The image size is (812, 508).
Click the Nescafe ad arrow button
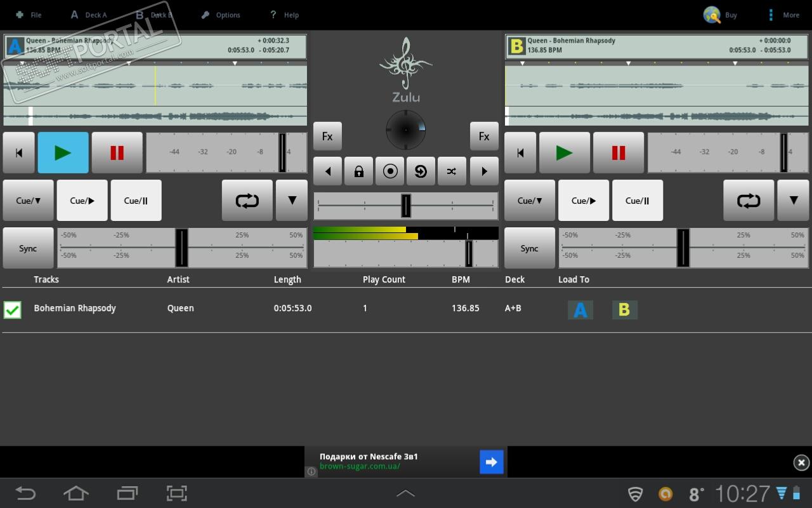click(492, 462)
